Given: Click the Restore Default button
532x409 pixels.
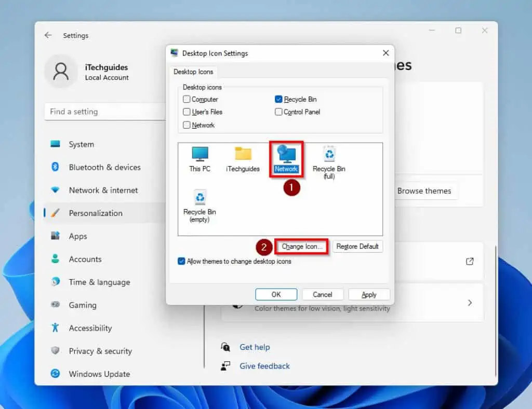Looking at the screenshot, I should tap(357, 247).
